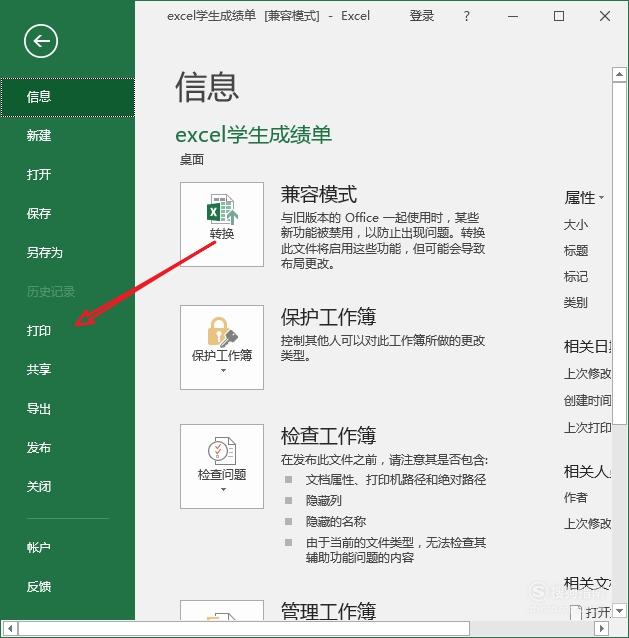This screenshot has width=629, height=638.
Task: Maximize the Excel window
Action: click(559, 16)
